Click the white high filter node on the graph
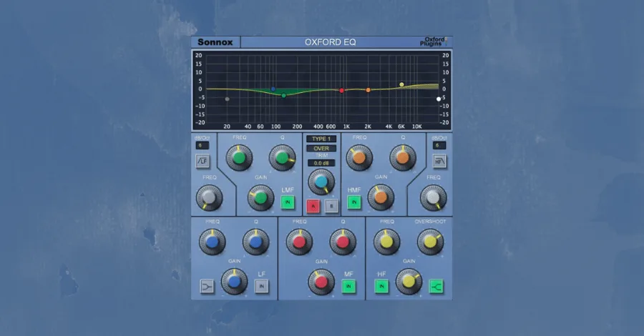This screenshot has height=336, width=644. coord(439,99)
